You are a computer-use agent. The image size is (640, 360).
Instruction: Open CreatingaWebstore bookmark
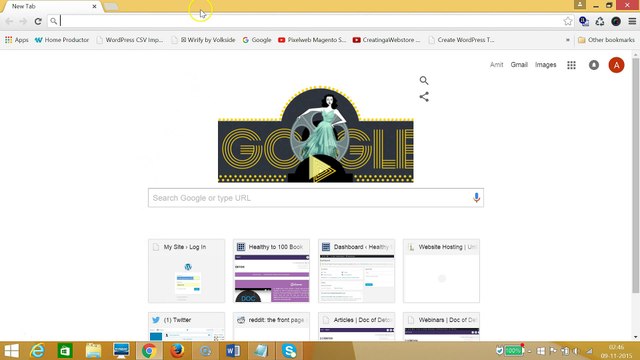(387, 40)
